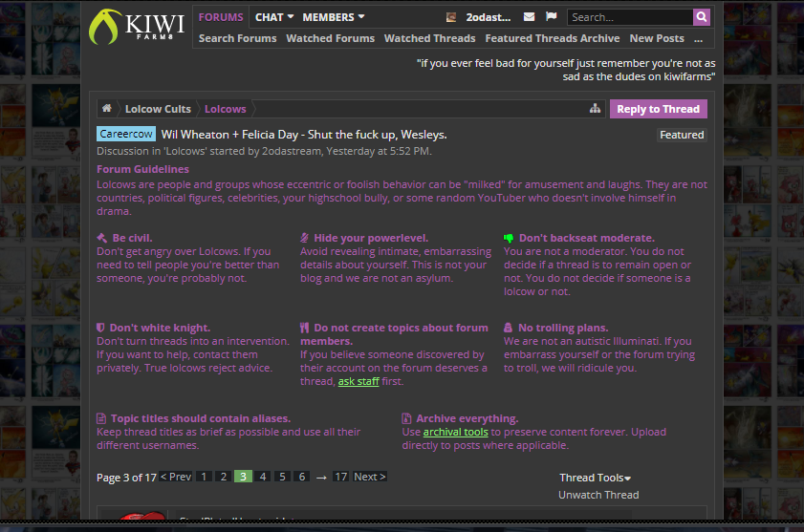Go to Lolcows breadcrumb
804x532 pixels.
pyautogui.click(x=225, y=109)
